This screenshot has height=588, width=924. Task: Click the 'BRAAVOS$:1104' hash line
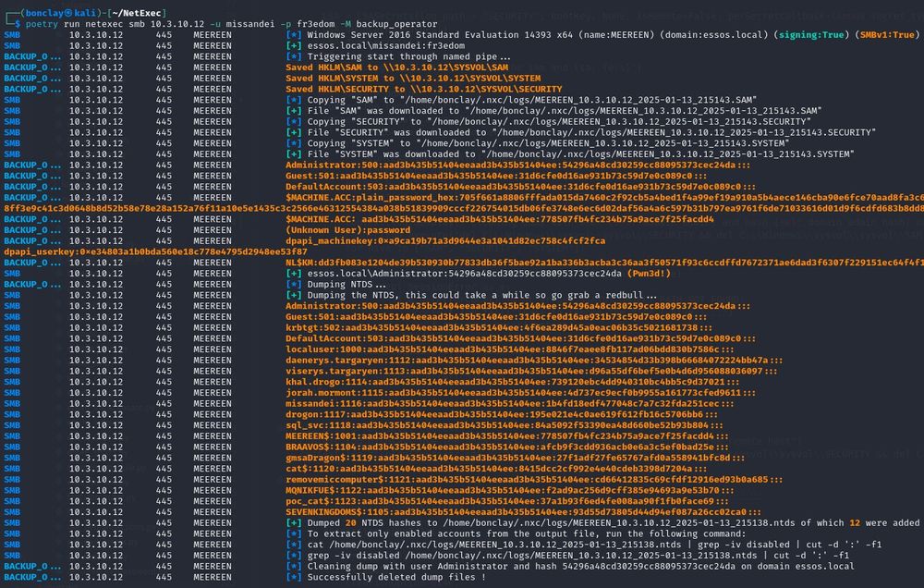(506, 447)
